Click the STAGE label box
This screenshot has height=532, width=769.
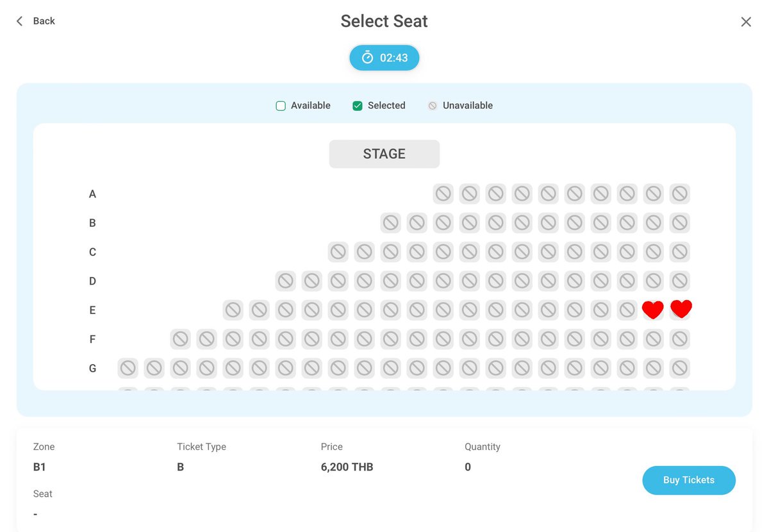384,154
